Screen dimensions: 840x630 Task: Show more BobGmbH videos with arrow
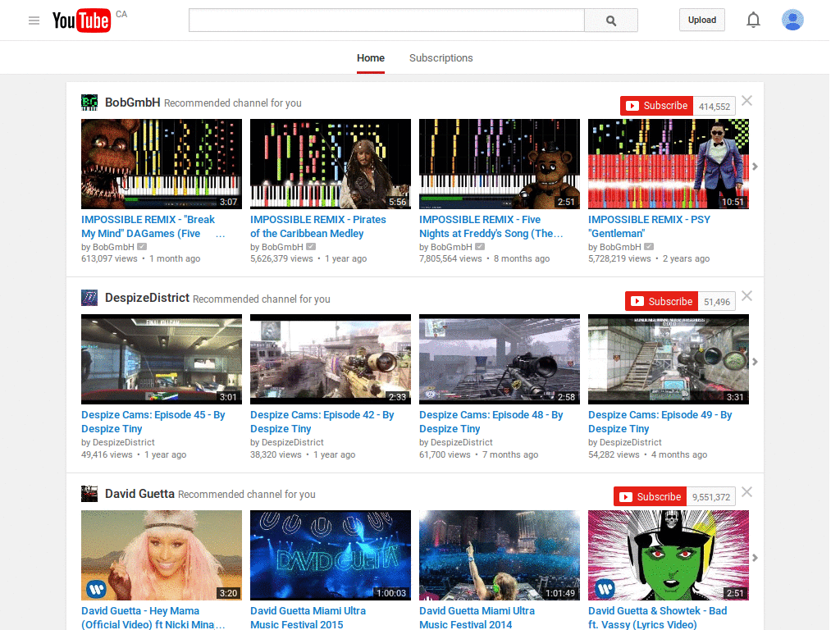click(755, 167)
